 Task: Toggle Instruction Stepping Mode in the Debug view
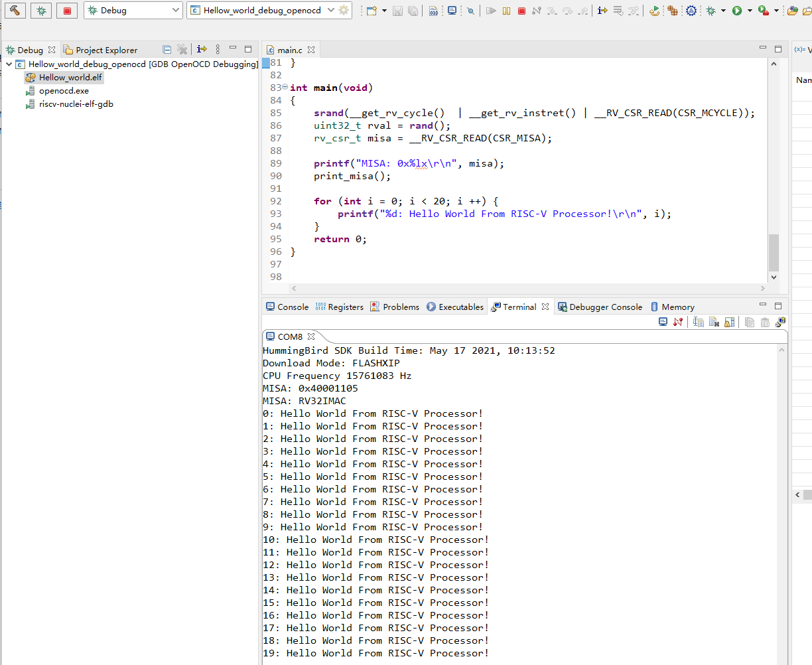click(x=202, y=49)
